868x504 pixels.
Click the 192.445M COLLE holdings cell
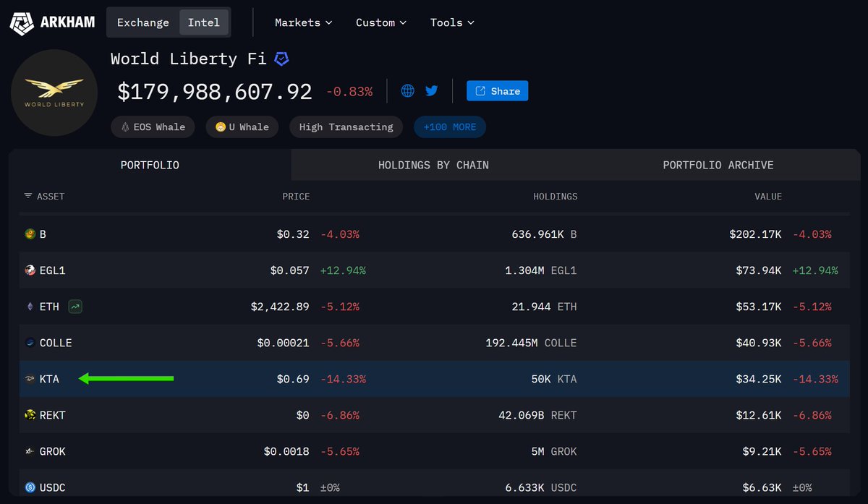coord(532,343)
